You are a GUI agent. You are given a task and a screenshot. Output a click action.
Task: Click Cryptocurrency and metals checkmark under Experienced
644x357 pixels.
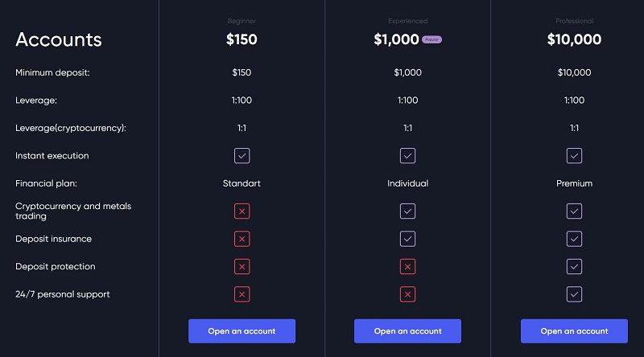[407, 211]
